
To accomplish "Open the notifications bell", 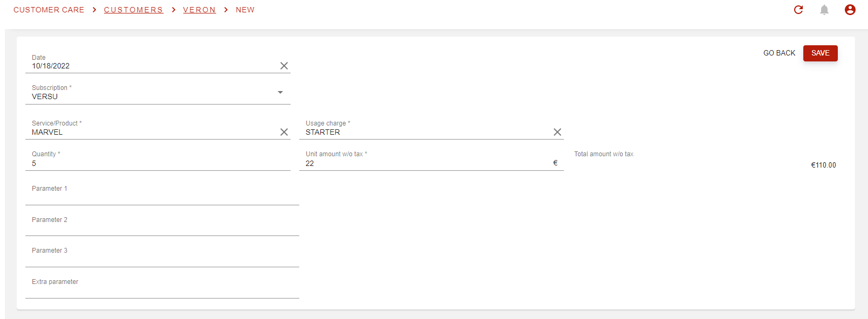I will click(824, 10).
